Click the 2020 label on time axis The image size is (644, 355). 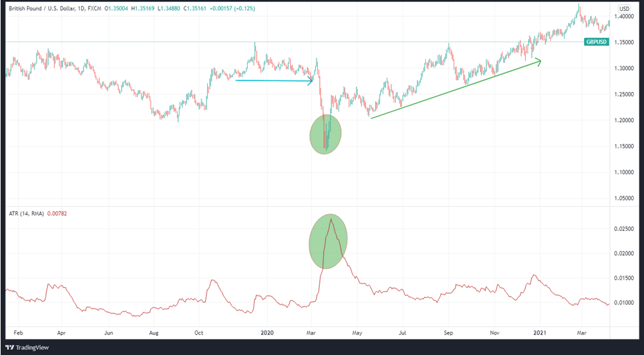[268, 333]
